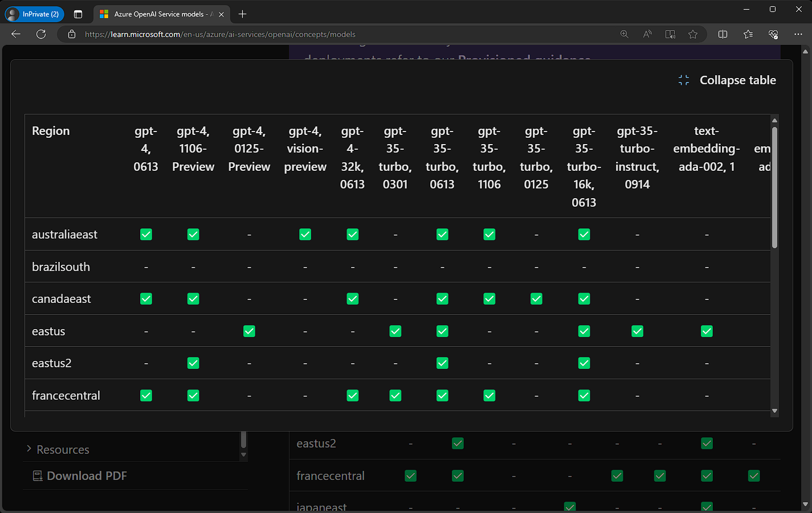Expand the Resources section in sidebar

(x=63, y=450)
